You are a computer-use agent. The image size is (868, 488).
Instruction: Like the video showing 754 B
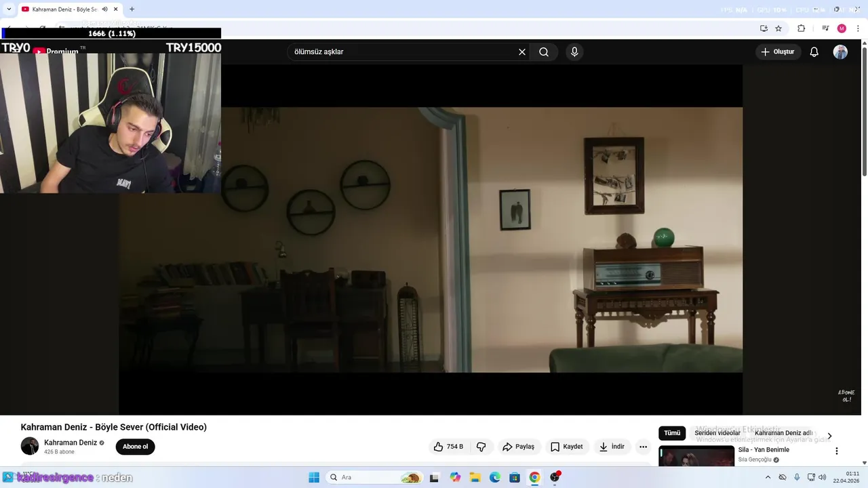449,447
